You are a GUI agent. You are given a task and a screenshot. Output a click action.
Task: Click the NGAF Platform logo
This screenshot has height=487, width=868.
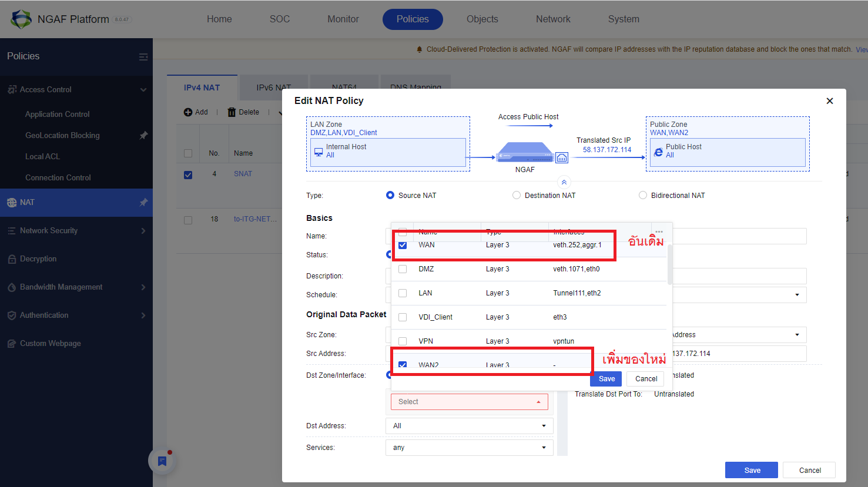22,18
